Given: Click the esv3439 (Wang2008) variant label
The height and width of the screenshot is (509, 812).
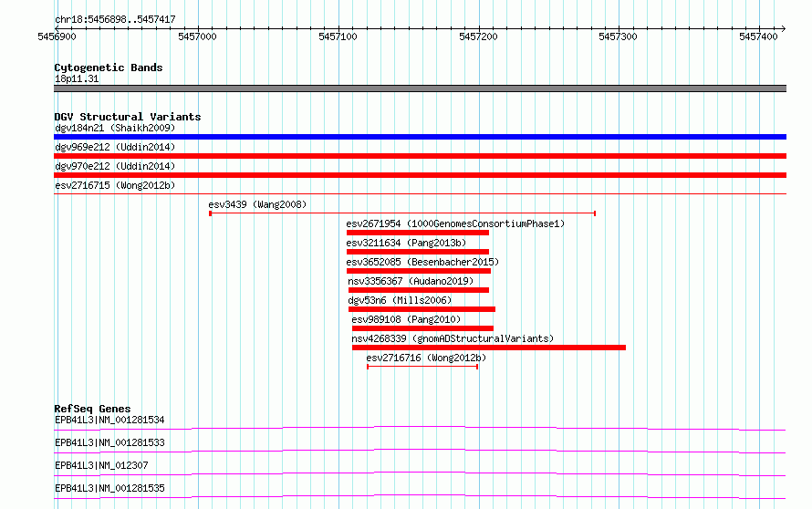Looking at the screenshot, I should tap(257, 204).
